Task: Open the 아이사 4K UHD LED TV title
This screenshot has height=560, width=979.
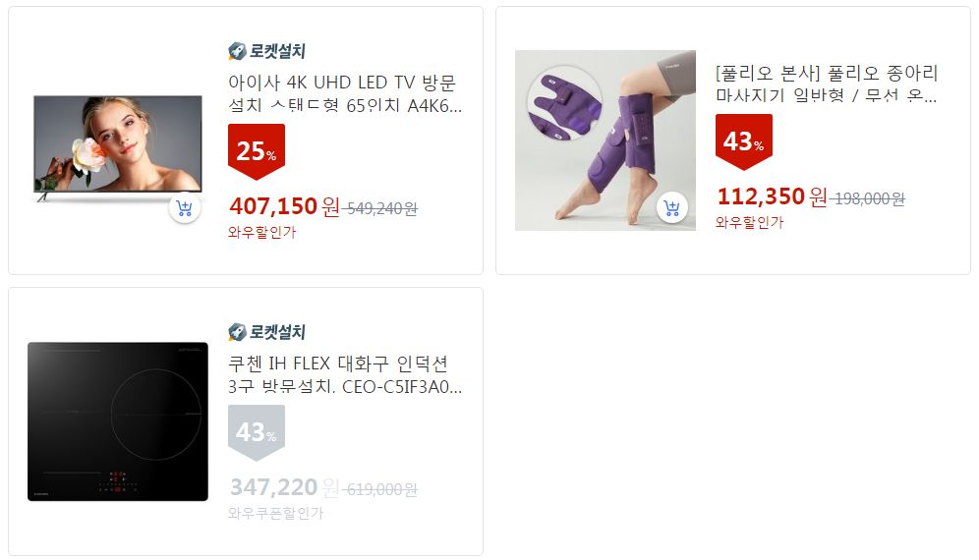Action: point(345,94)
